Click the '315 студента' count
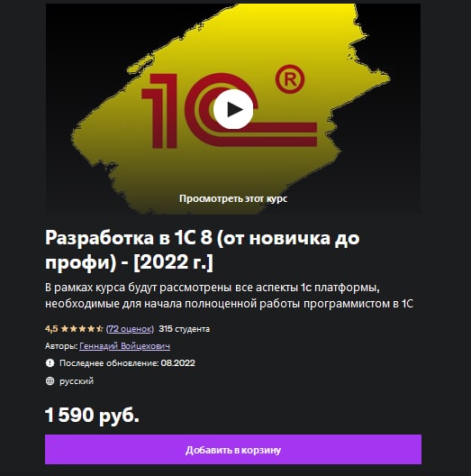The width and height of the screenshot is (471, 476). 184,329
